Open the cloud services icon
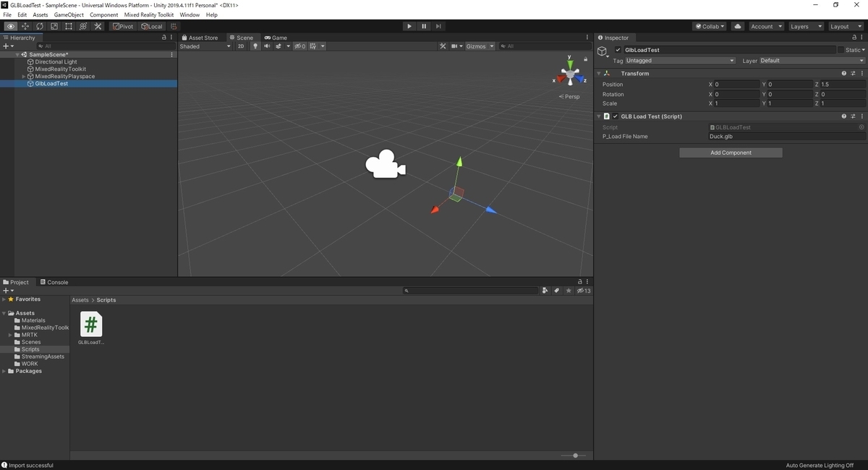The height and width of the screenshot is (470, 868). pos(738,27)
